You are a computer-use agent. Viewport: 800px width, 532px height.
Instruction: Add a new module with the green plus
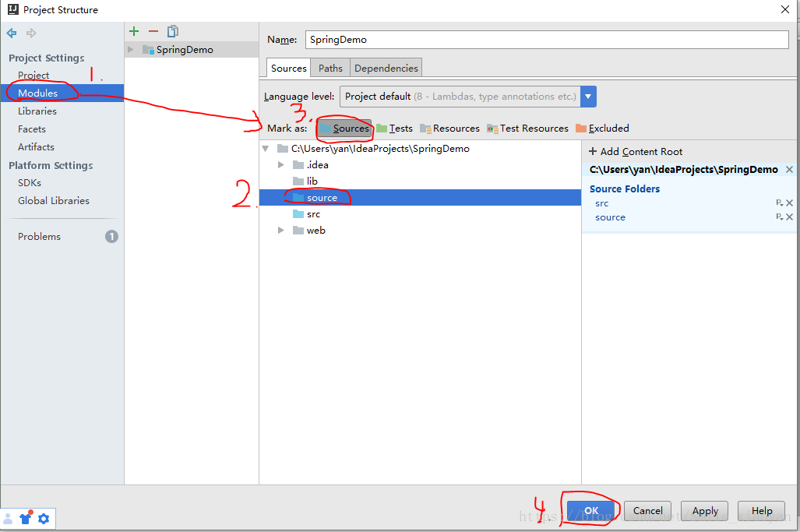(134, 31)
